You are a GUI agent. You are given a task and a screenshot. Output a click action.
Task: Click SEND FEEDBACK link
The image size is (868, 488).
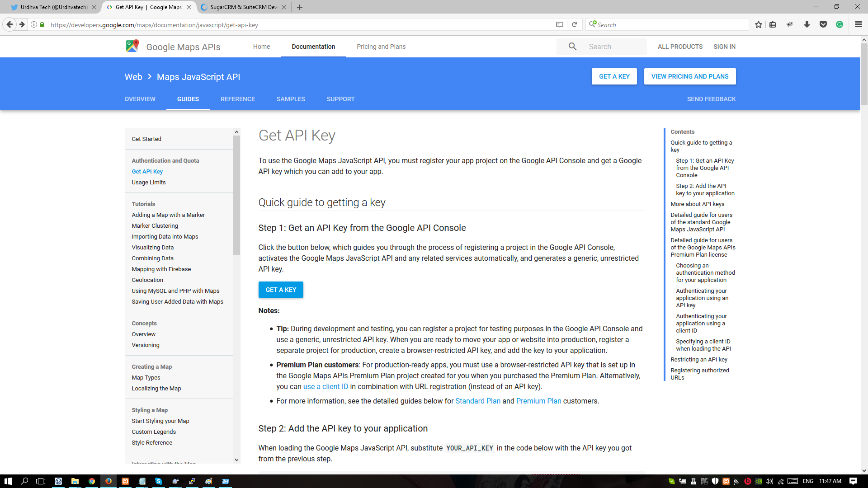[711, 99]
